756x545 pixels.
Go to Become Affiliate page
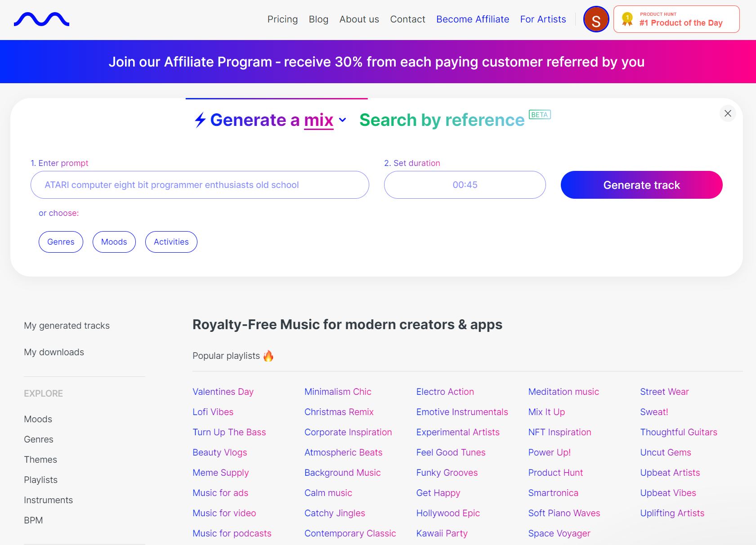click(472, 19)
